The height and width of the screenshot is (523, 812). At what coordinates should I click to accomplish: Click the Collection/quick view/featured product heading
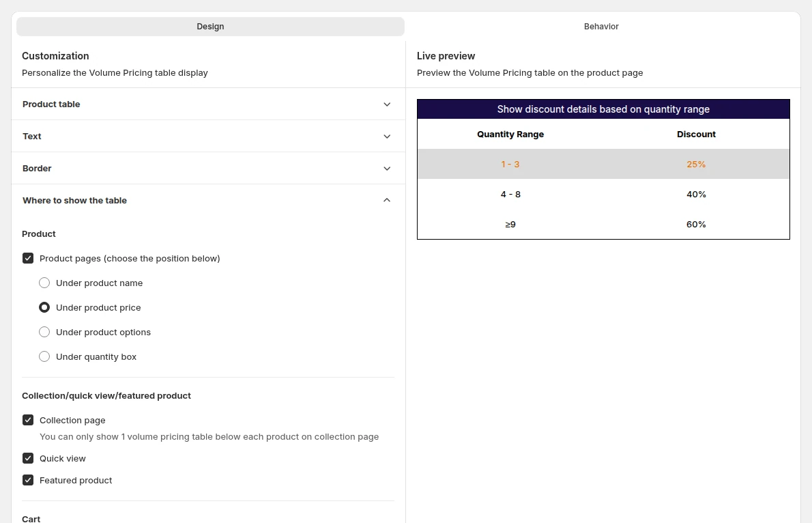click(106, 395)
